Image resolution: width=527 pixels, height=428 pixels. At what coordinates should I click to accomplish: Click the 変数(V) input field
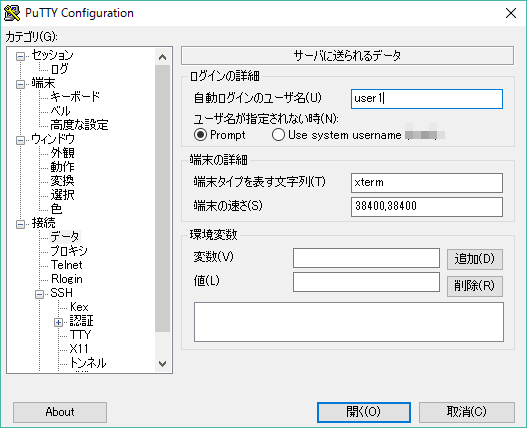[x=366, y=258]
